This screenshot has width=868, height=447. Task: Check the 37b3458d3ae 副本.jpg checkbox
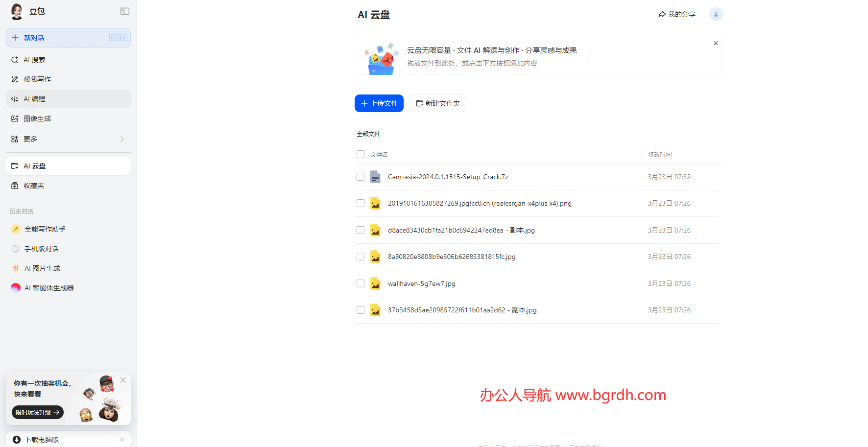[361, 310]
